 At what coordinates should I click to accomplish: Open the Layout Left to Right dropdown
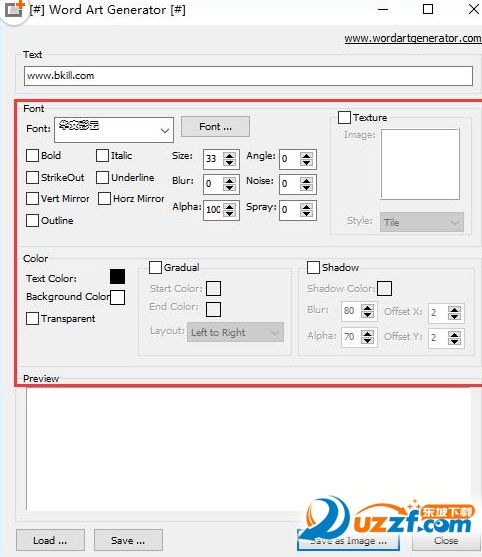tap(235, 332)
